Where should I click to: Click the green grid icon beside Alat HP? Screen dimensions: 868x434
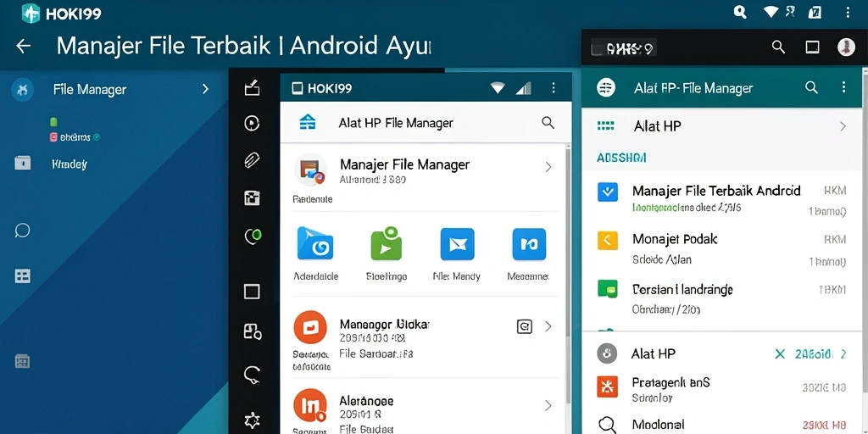[x=606, y=126]
